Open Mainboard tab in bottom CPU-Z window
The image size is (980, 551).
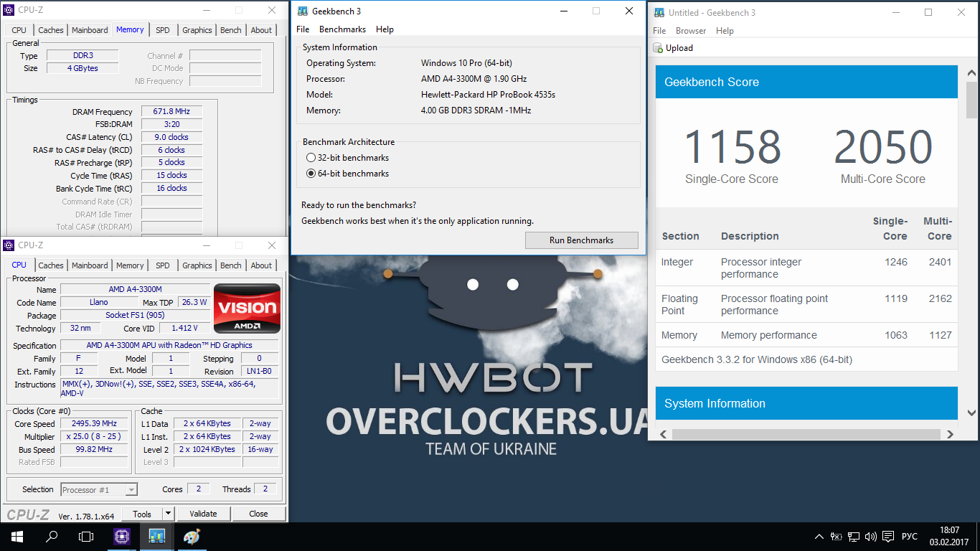[x=90, y=265]
